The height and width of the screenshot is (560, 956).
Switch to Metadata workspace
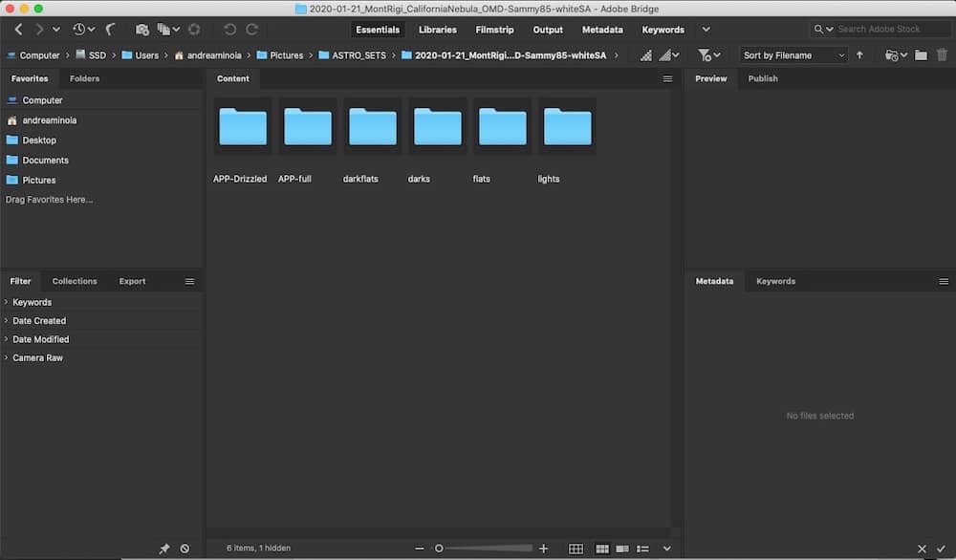pos(602,30)
